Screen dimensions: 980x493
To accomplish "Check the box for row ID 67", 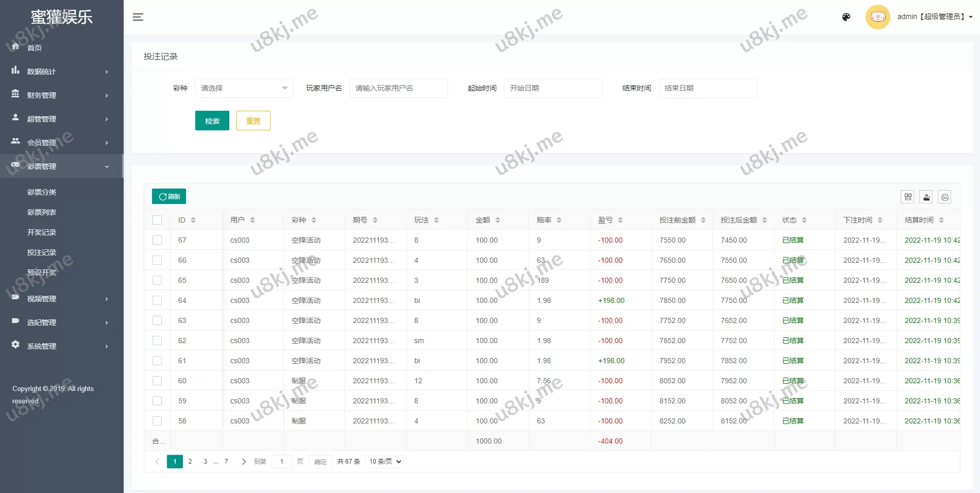I will [x=157, y=240].
